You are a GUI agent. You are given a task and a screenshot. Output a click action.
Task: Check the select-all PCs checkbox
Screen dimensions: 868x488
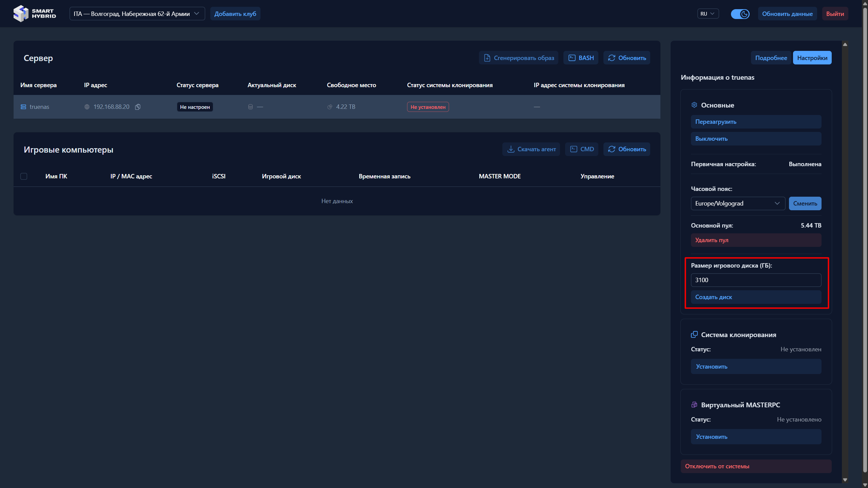click(x=24, y=176)
